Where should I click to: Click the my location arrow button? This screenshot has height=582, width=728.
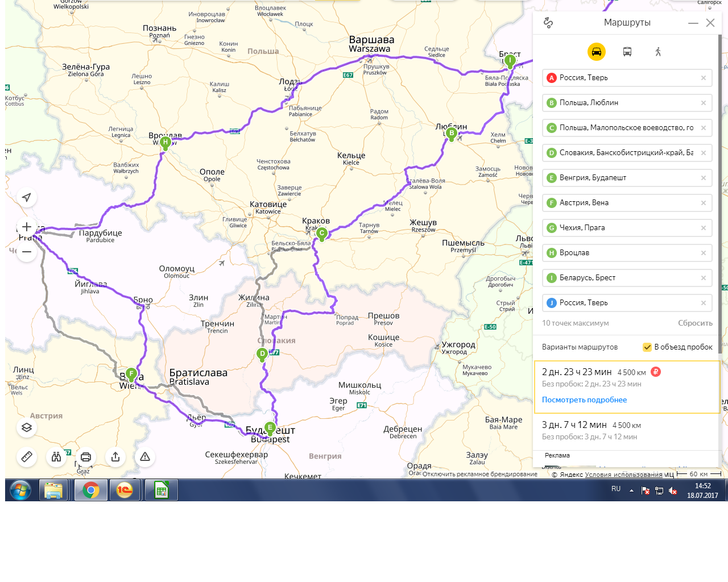(27, 197)
